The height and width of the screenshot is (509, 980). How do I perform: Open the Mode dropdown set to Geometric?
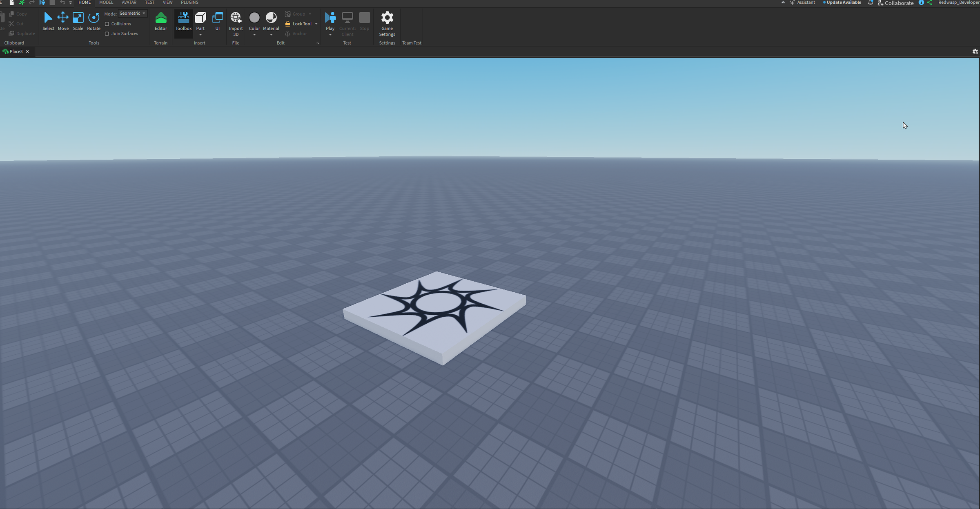click(x=132, y=13)
